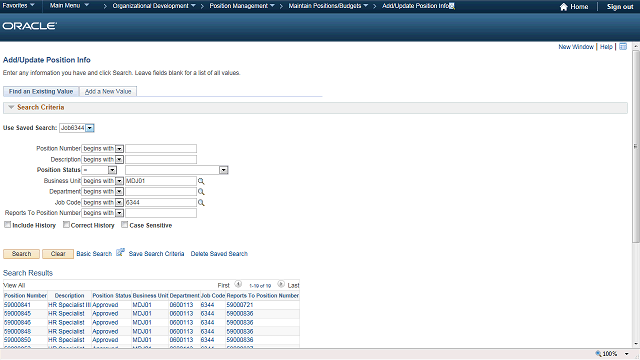The width and height of the screenshot is (640, 360).
Task: Open New Window link
Action: pos(576,47)
